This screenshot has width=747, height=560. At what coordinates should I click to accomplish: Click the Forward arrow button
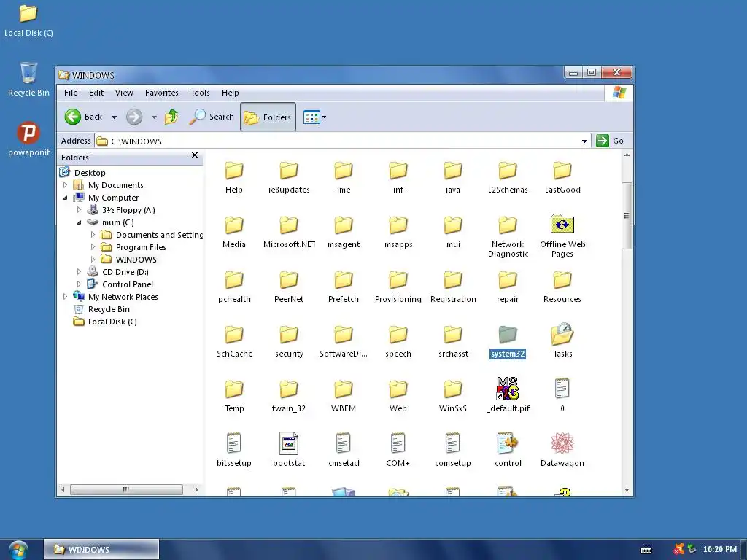(x=134, y=117)
